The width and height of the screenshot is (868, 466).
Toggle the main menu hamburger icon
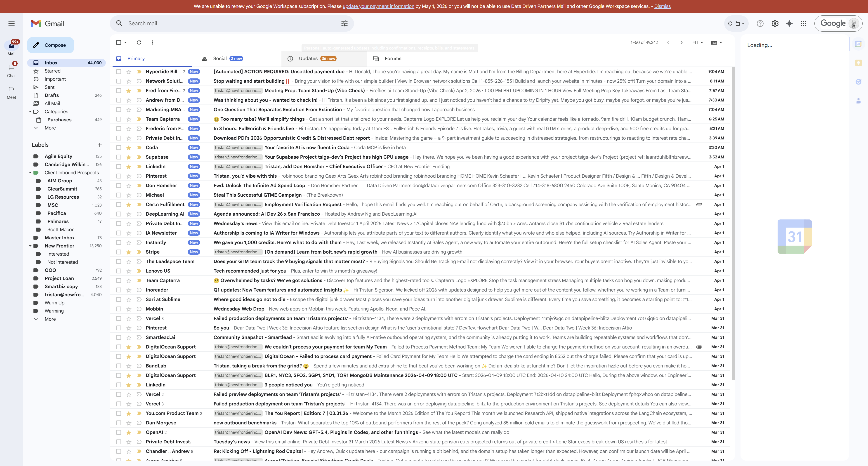tap(12, 23)
